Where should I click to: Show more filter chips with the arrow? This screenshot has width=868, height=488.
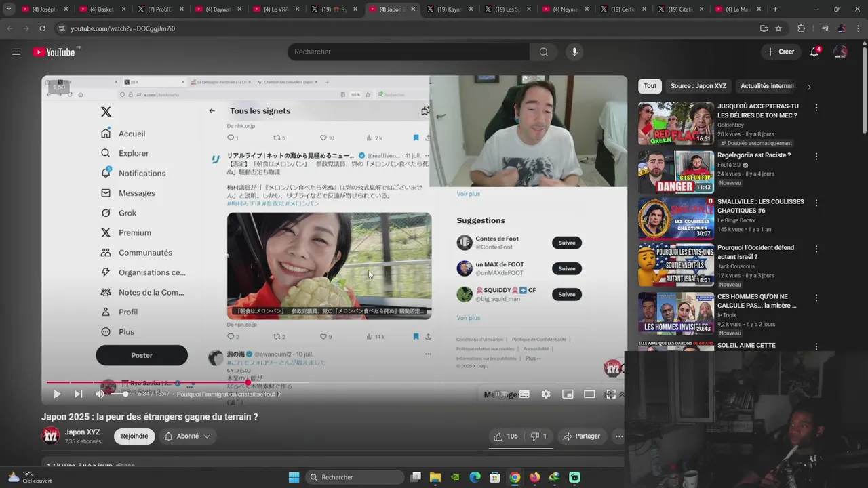pos(808,87)
